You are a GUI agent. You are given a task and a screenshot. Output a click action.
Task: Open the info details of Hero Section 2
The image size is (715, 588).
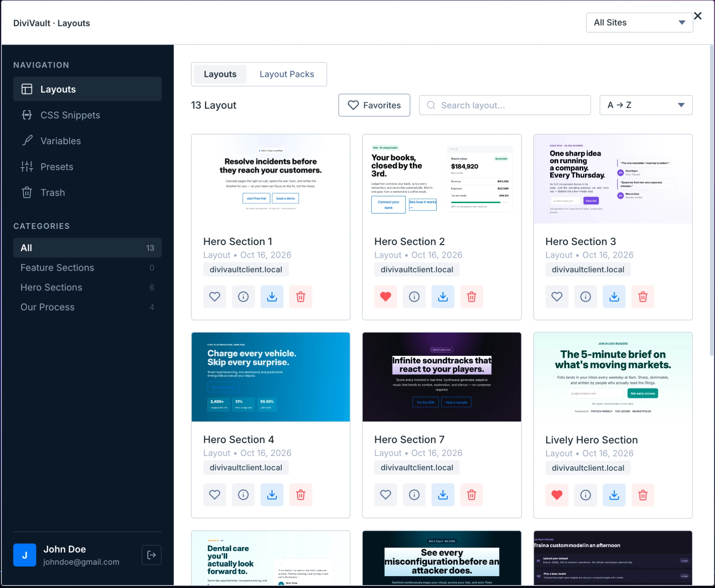tap(414, 297)
